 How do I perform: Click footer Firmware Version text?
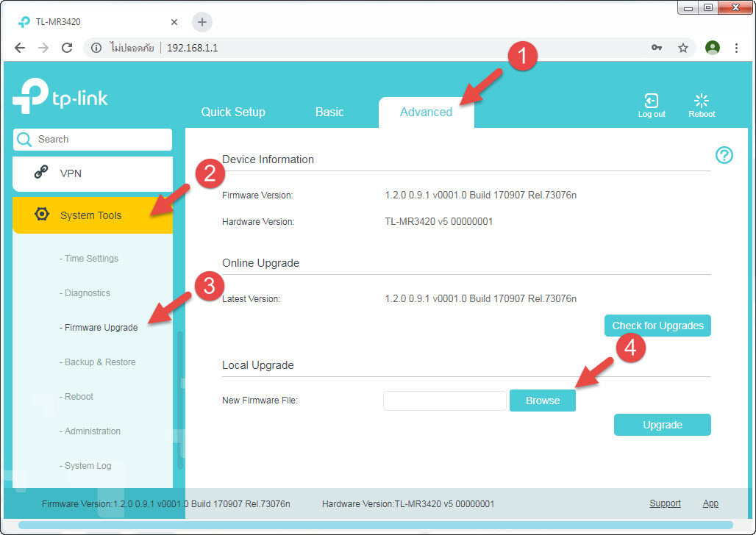point(166,504)
